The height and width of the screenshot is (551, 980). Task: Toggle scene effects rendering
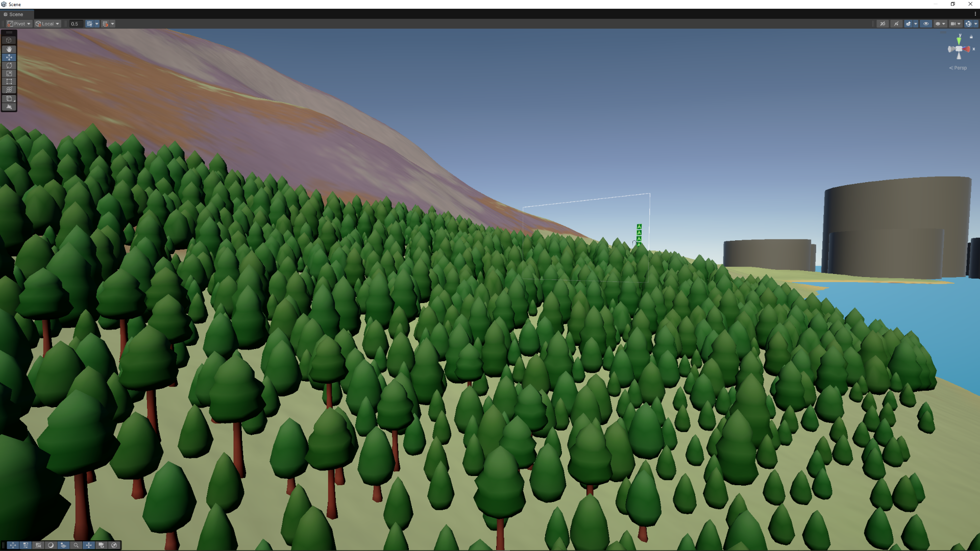point(908,24)
